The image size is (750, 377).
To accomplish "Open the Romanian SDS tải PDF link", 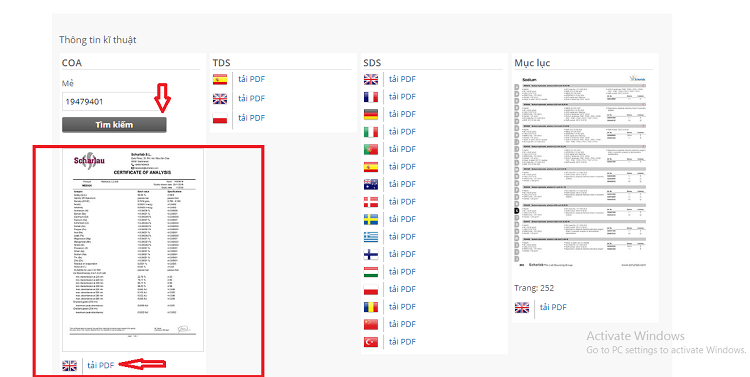I will coord(402,307).
